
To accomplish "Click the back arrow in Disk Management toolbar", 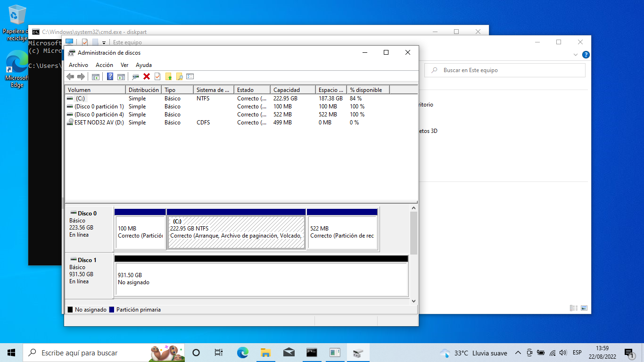I will [70, 76].
